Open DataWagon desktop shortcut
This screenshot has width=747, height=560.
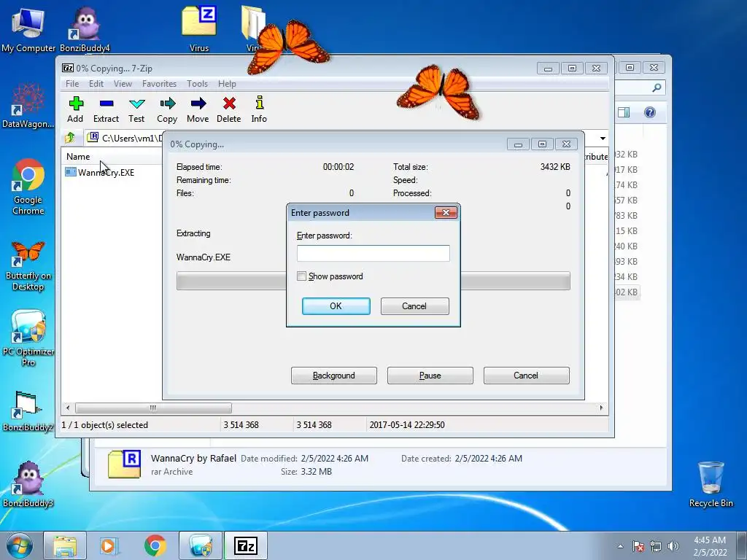click(28, 106)
